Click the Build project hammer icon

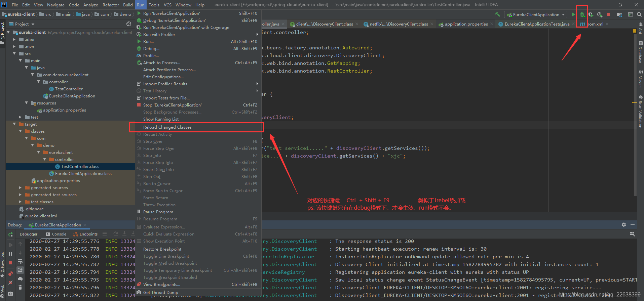498,14
